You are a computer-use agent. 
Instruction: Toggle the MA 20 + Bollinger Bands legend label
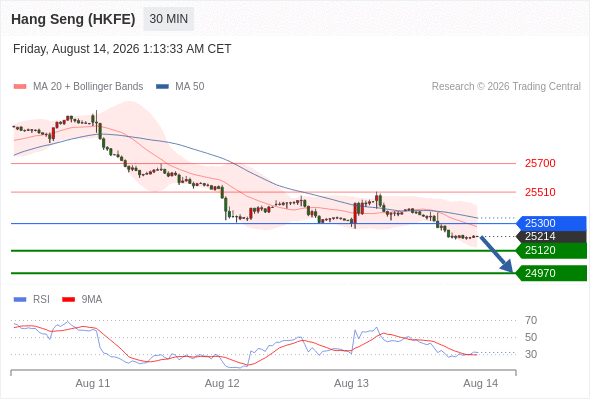click(x=88, y=87)
